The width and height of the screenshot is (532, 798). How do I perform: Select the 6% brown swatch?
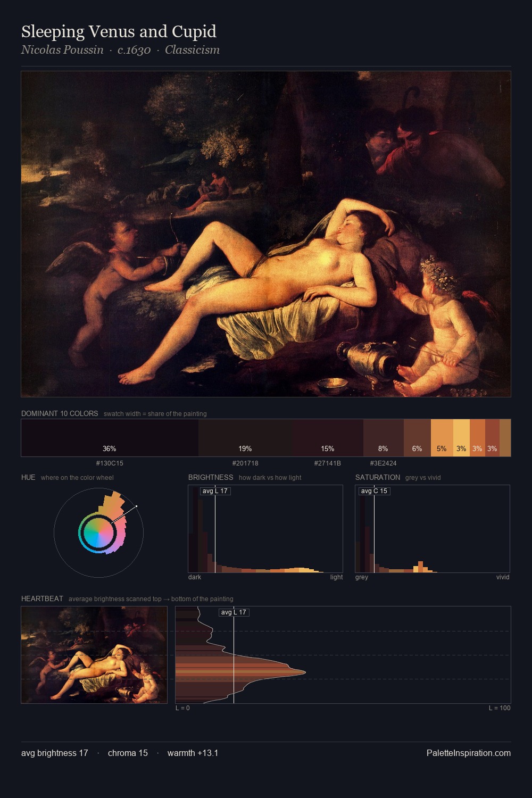coord(417,438)
